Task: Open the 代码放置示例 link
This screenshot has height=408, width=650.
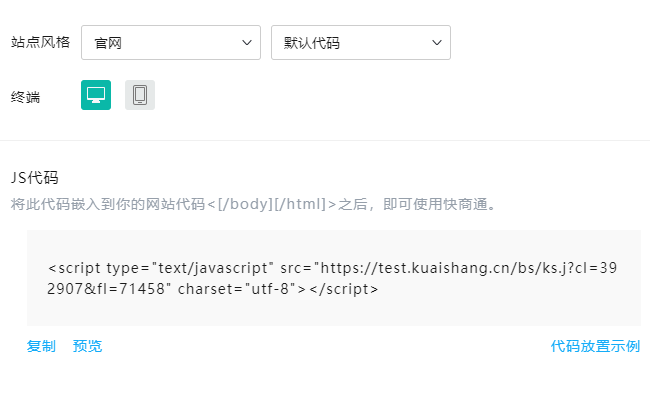Action: pyautogui.click(x=595, y=346)
